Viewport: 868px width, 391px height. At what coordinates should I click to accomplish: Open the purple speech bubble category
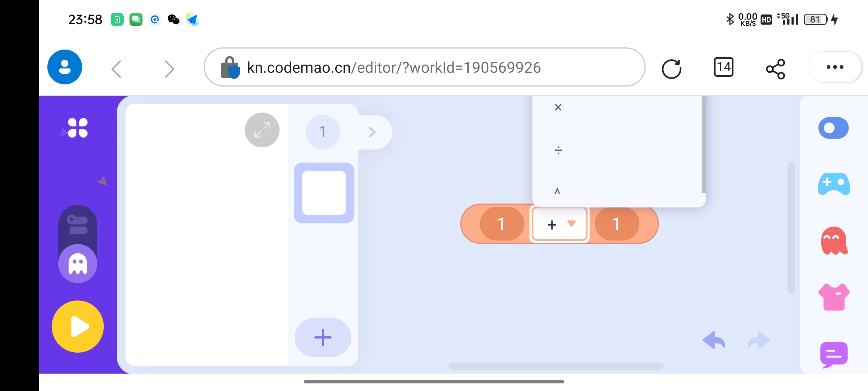(834, 354)
